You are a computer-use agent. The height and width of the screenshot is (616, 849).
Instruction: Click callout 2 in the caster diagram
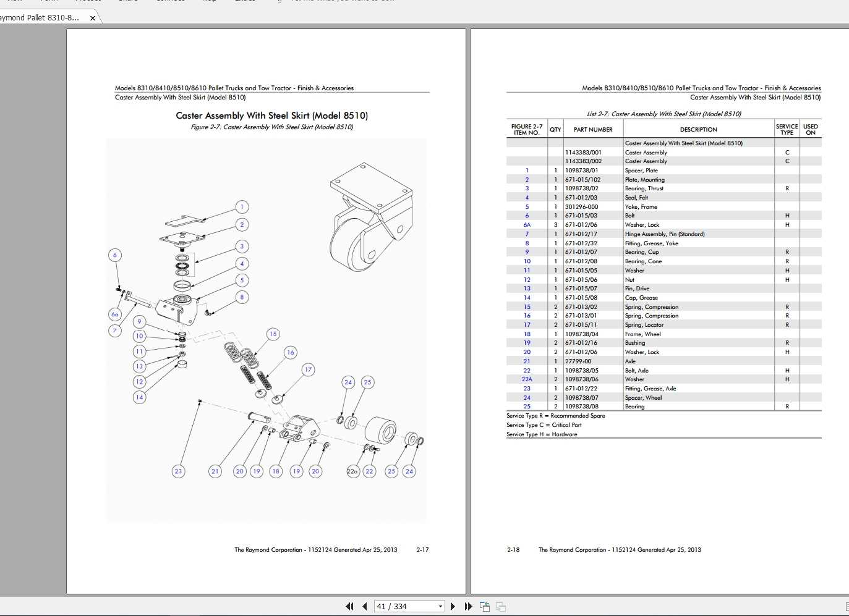click(x=242, y=225)
